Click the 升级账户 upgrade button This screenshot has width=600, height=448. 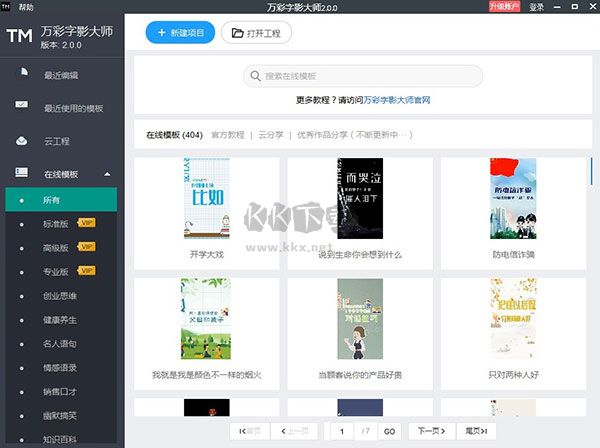coord(504,7)
